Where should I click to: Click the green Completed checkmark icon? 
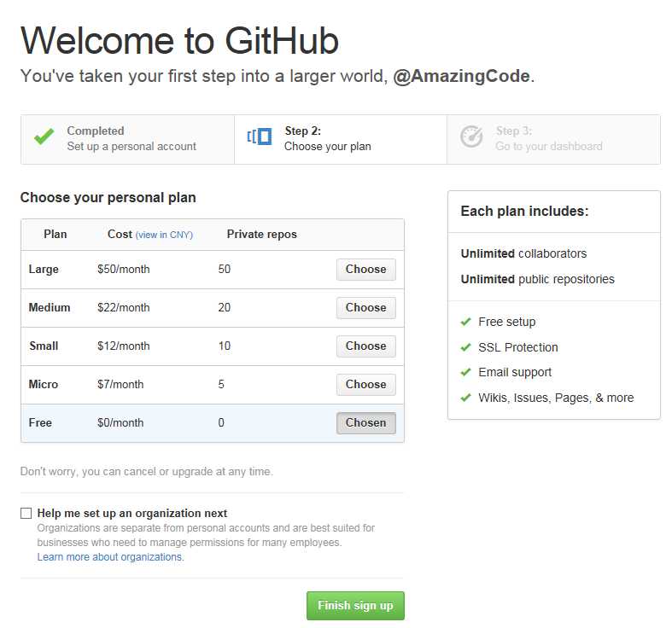coord(44,137)
